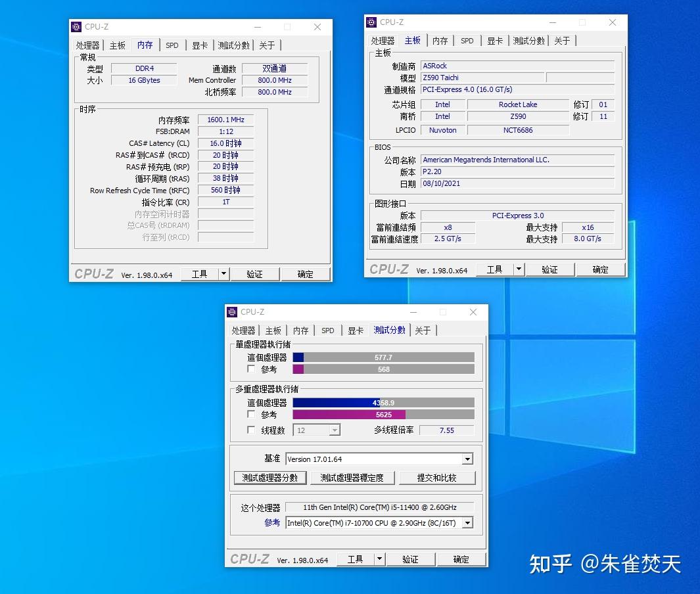Close the memory CPU-Z window
Viewport: 700px width, 594px height.
click(317, 27)
